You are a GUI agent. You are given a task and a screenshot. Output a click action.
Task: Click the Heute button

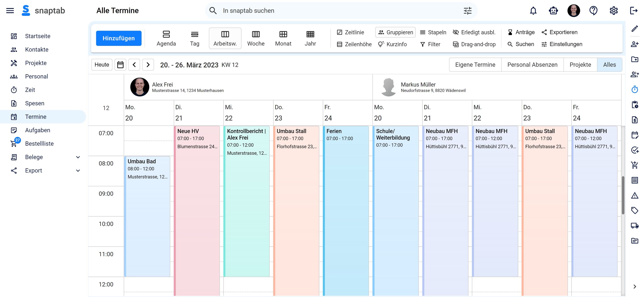(x=102, y=65)
